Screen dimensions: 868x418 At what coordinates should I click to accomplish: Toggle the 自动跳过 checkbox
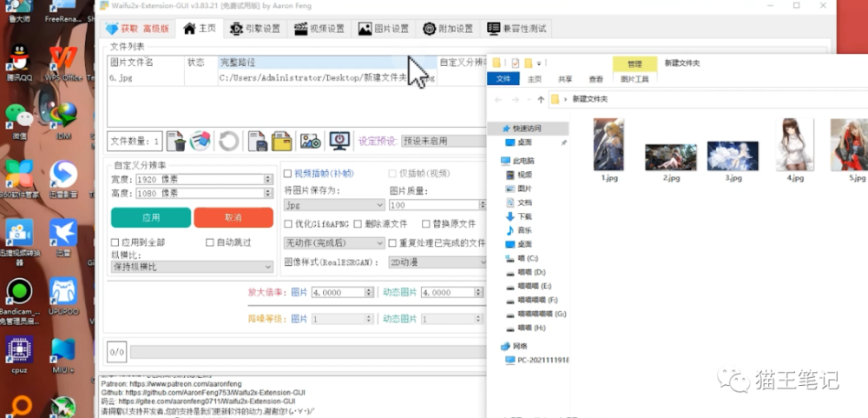(210, 242)
